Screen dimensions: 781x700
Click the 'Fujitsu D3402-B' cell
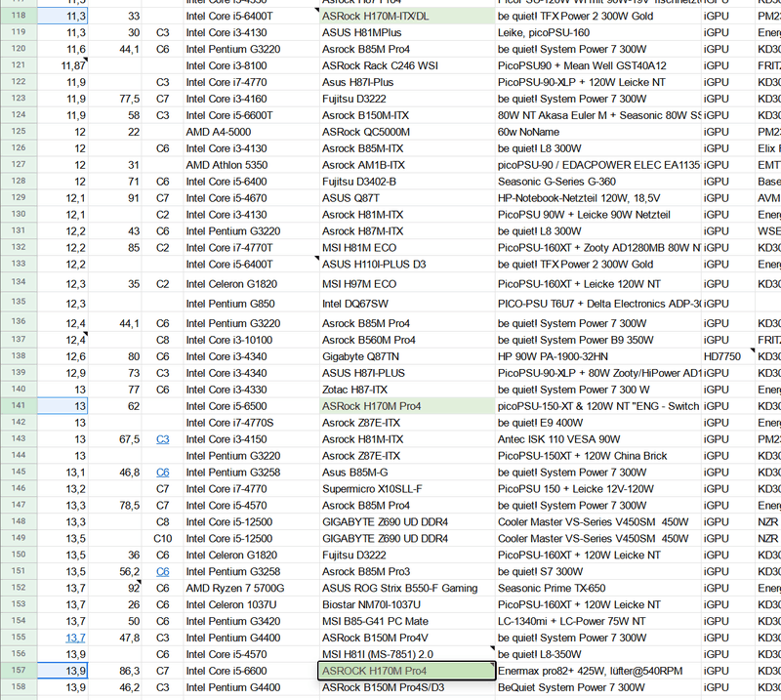pos(407,182)
